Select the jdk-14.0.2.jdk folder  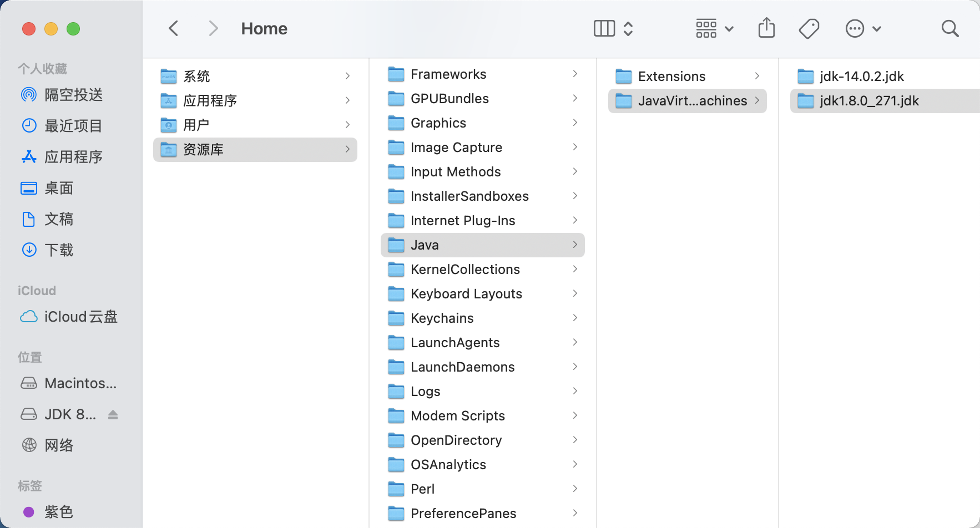click(x=885, y=76)
